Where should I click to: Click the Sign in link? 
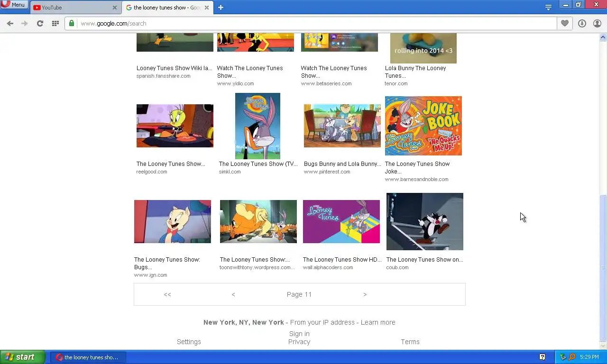299,334
